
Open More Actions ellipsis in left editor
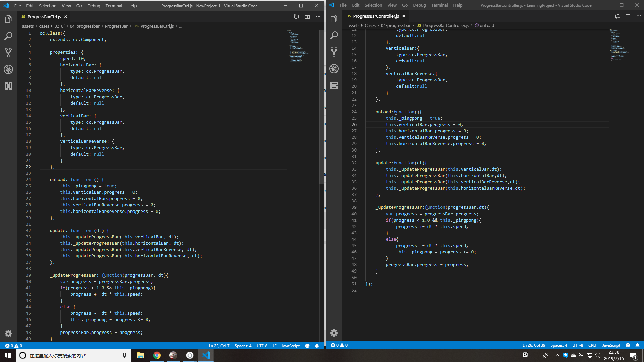[318, 17]
